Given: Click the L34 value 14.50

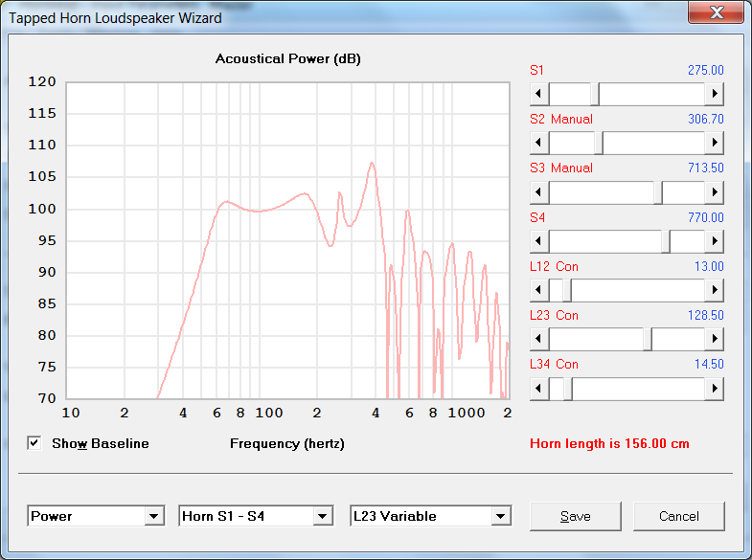Looking at the screenshot, I should click(x=709, y=364).
